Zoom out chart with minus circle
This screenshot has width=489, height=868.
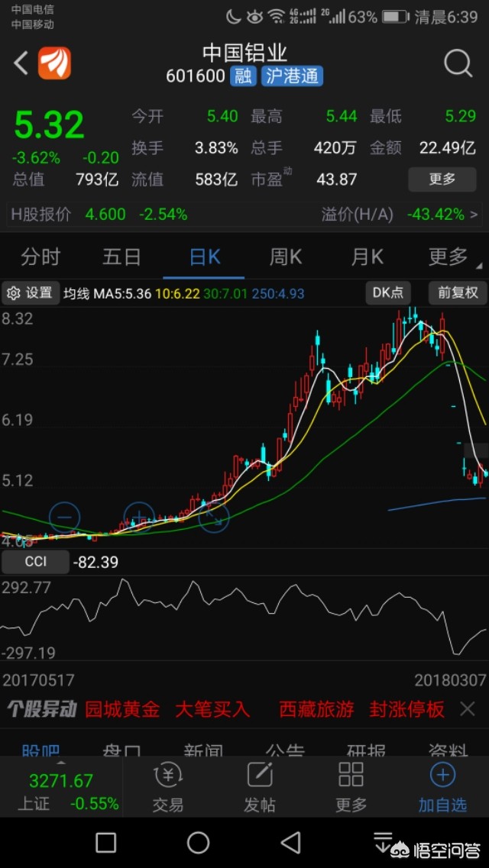point(65,518)
